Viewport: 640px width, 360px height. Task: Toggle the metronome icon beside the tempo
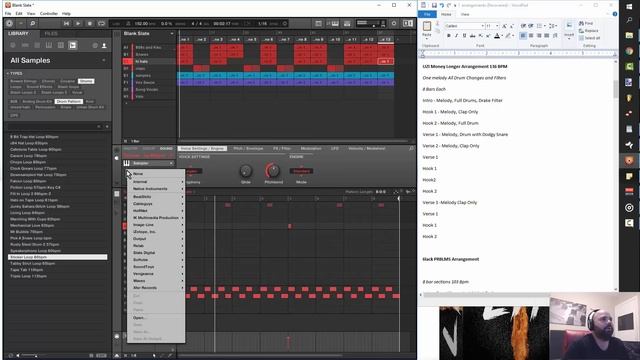coord(128,24)
